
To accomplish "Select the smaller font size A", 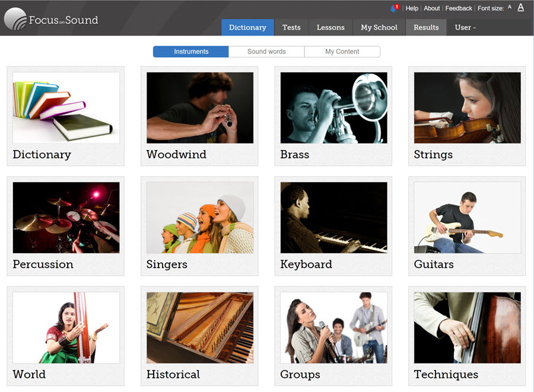I will pyautogui.click(x=510, y=7).
